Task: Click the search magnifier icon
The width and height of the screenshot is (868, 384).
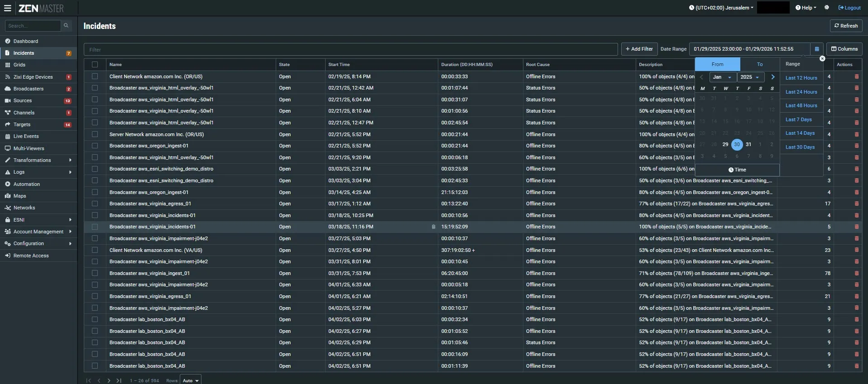Action: [x=66, y=26]
